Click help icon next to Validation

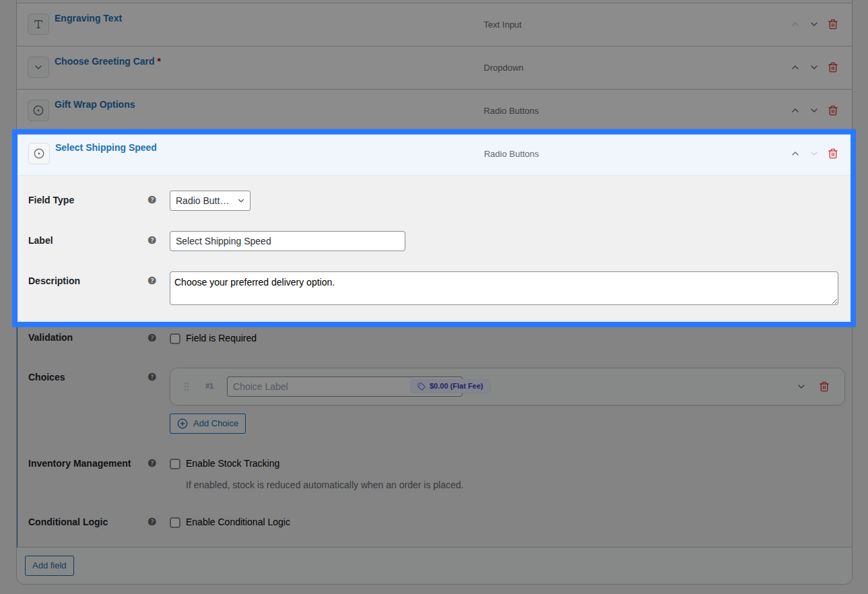[x=152, y=337]
